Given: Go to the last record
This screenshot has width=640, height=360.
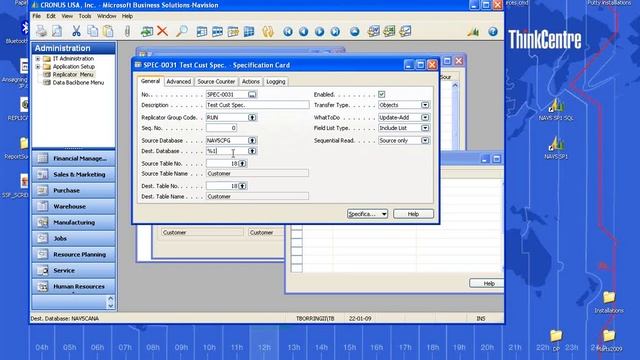Looking at the screenshot, I should coord(335,31).
